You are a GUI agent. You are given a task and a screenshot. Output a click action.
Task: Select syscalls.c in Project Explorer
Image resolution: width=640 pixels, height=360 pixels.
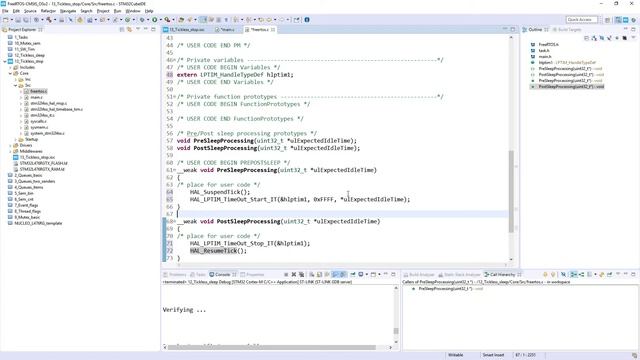35,121
